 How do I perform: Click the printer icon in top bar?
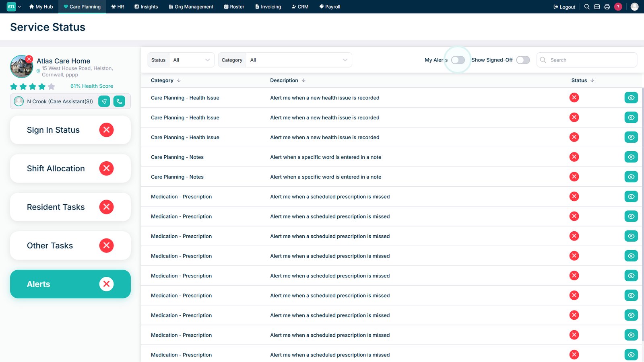coord(607,7)
